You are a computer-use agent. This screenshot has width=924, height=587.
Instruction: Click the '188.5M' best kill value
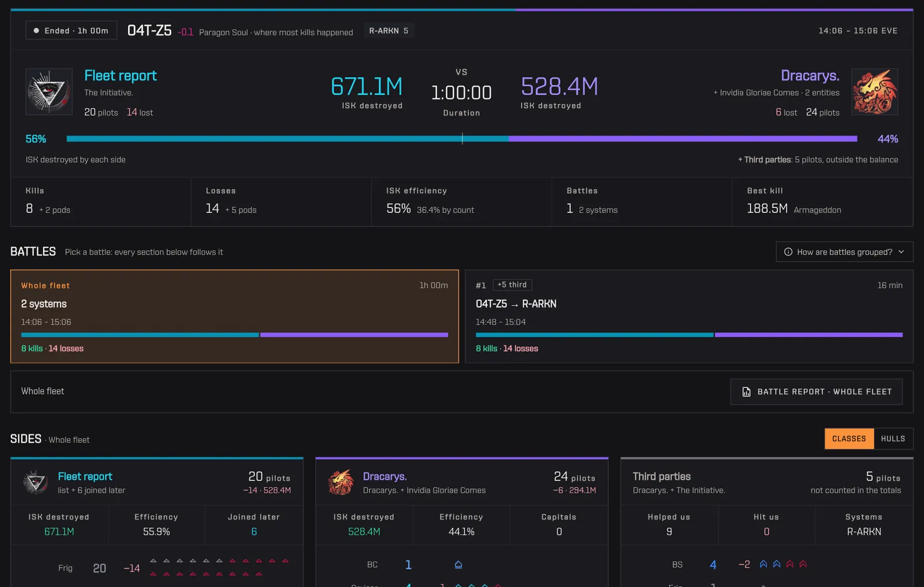click(767, 209)
